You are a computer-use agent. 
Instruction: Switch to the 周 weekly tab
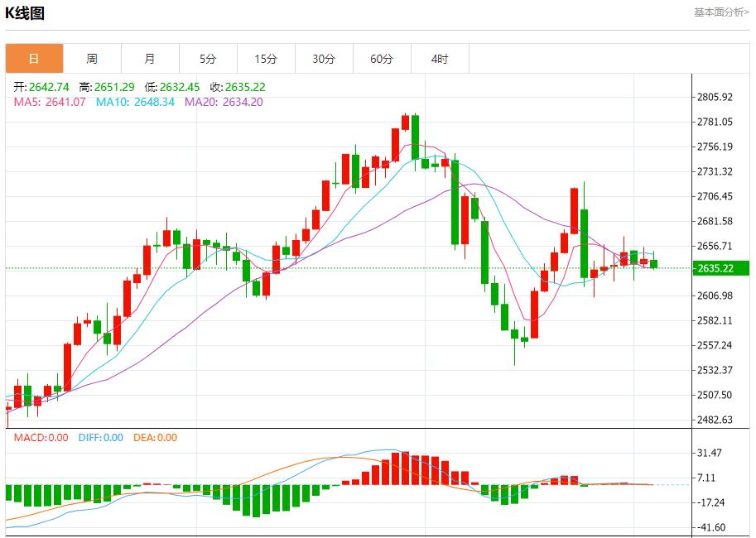click(x=92, y=59)
